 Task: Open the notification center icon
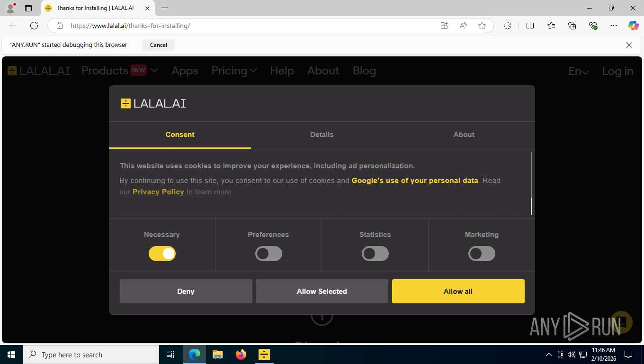coord(628,355)
